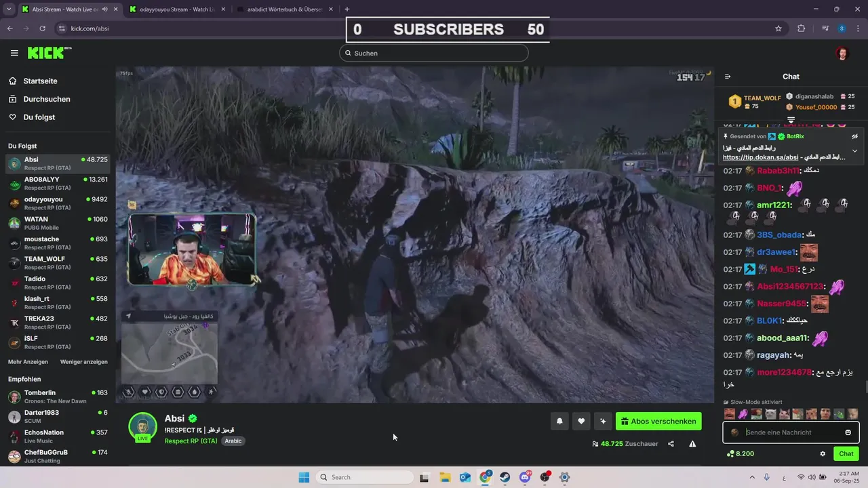Open the sparkle subscribe button
Viewport: 868px width, 488px height.
coord(603,422)
